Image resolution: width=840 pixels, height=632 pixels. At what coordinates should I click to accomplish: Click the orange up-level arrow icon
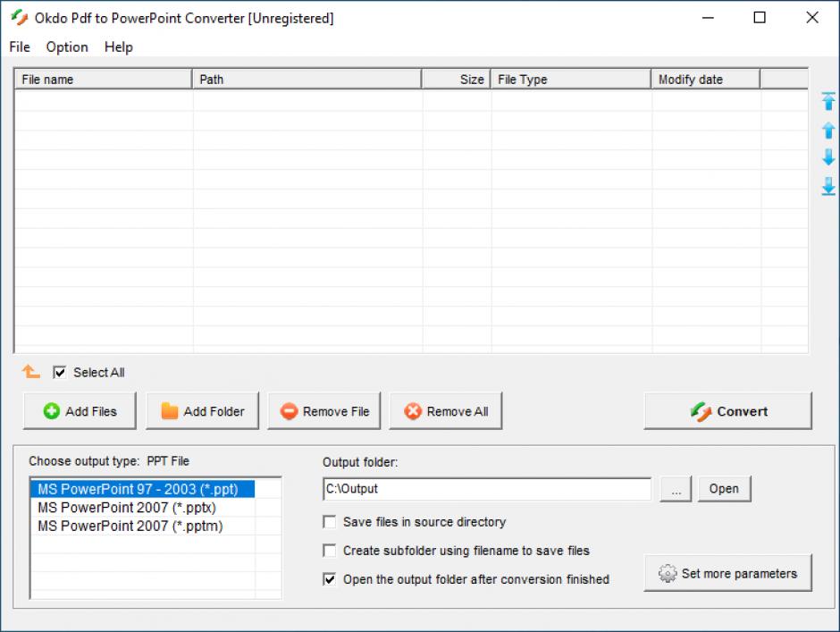[30, 371]
